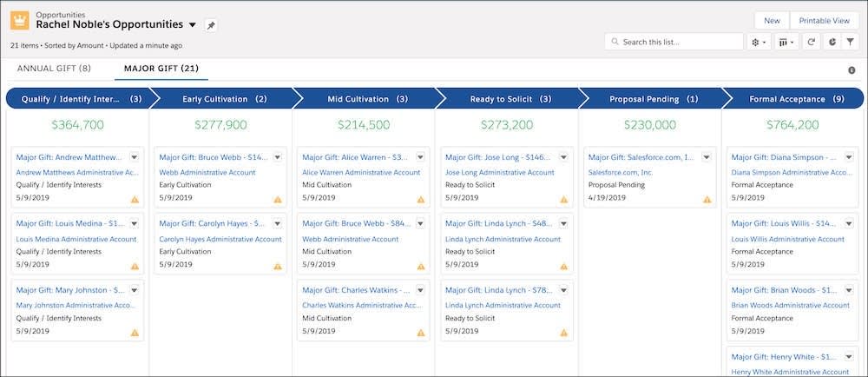Open Diana Simpson card action menu

tap(849, 157)
